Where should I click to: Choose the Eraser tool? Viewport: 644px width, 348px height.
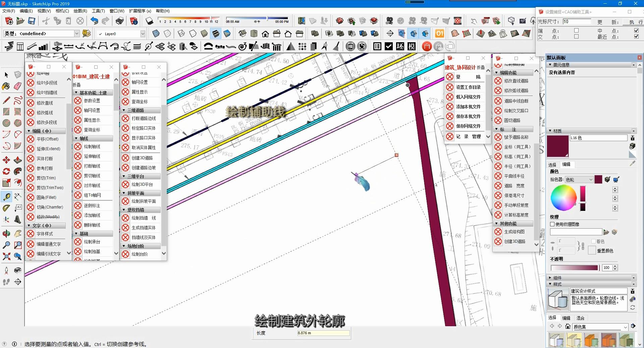coord(18,86)
